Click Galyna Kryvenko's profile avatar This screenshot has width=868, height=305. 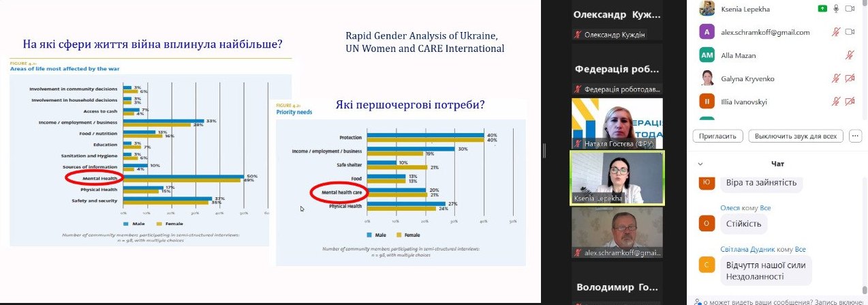tap(707, 78)
